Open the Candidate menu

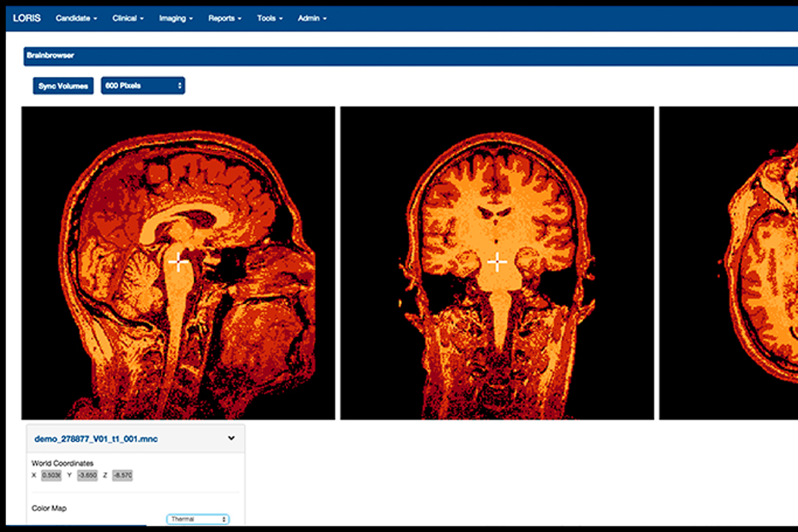click(76, 18)
